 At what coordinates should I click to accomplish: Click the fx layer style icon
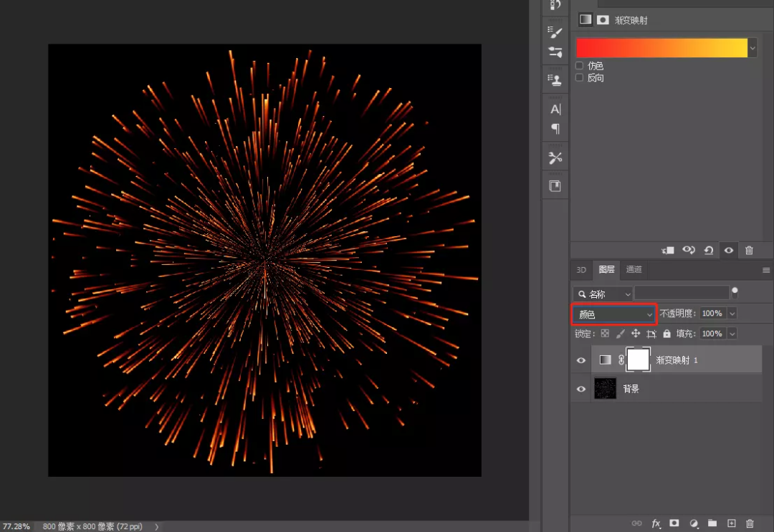pos(656,523)
